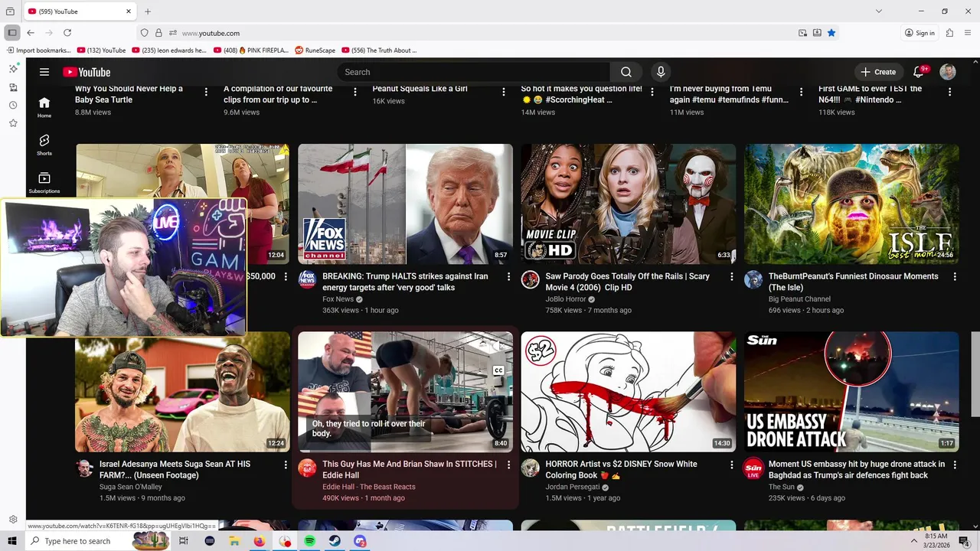980x551 pixels.
Task: Open 'Moment US embassy hit by huge drone' title
Action: (857, 469)
